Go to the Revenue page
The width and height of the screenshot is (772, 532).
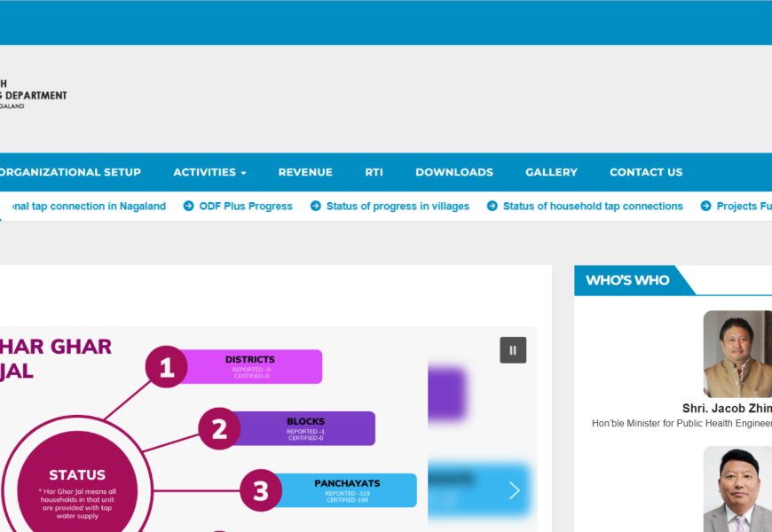(x=305, y=172)
